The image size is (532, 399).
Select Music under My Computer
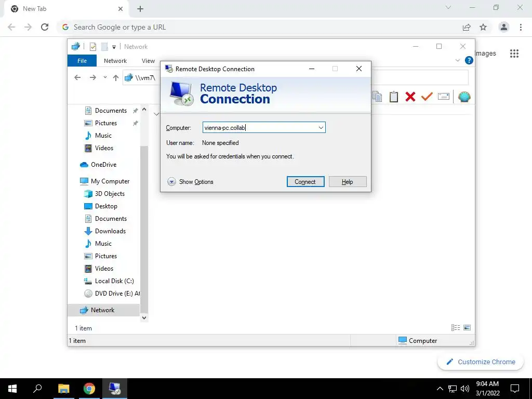tap(103, 244)
